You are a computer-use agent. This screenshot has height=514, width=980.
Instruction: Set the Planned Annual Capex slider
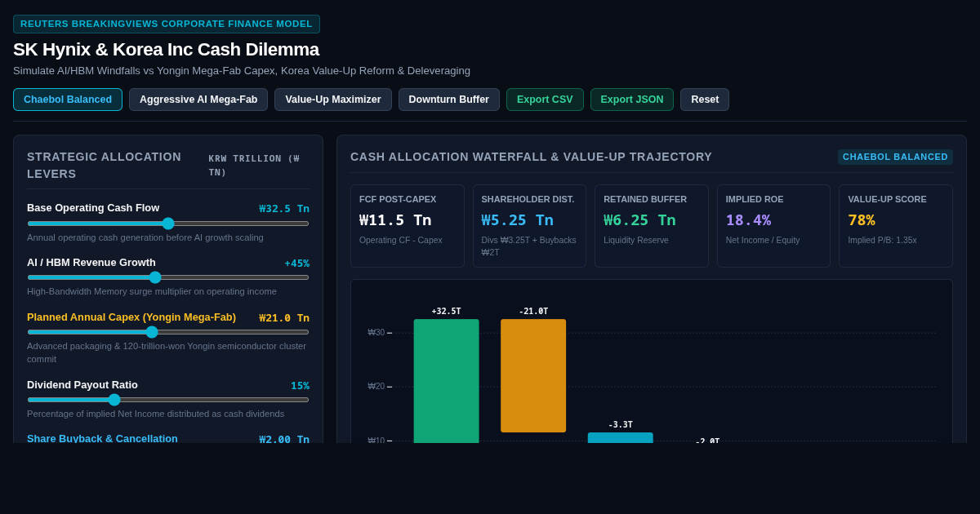(x=168, y=332)
